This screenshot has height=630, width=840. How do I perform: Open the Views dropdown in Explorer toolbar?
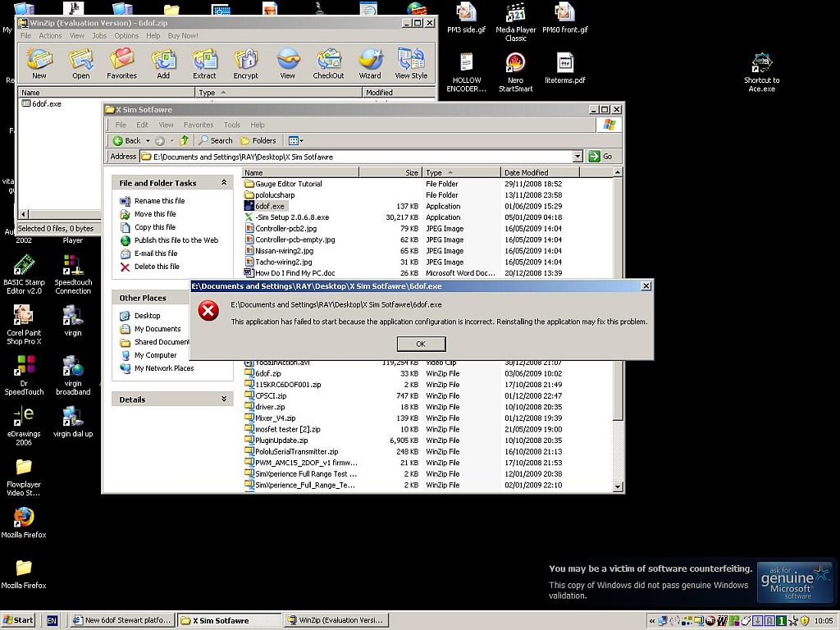295,140
